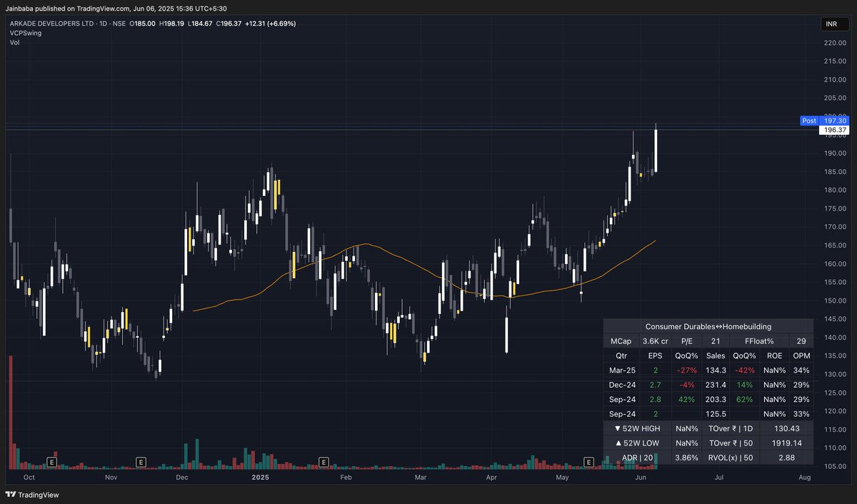
Task: Click the 134.3 sales value
Action: pyautogui.click(x=716, y=370)
